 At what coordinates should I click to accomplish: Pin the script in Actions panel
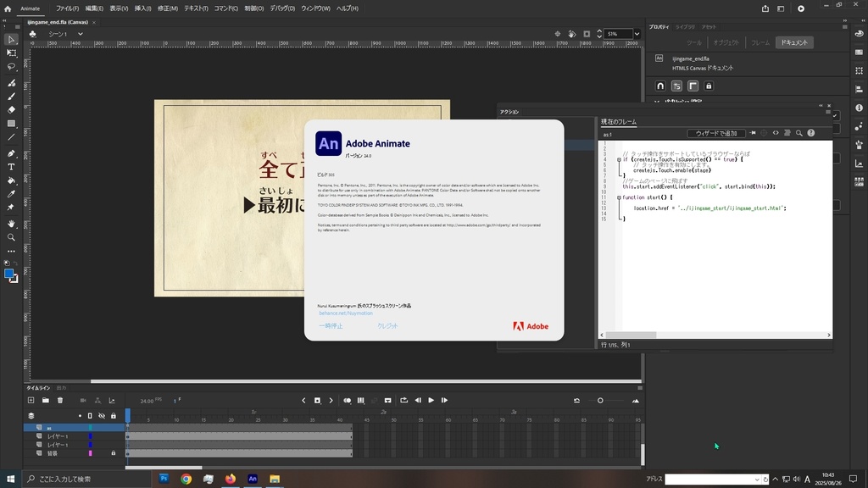coord(753,133)
